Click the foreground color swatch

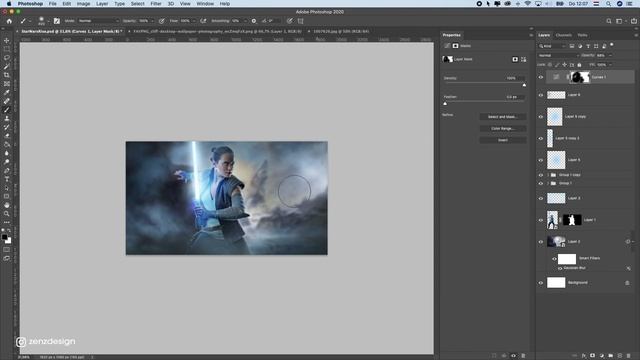4,237
